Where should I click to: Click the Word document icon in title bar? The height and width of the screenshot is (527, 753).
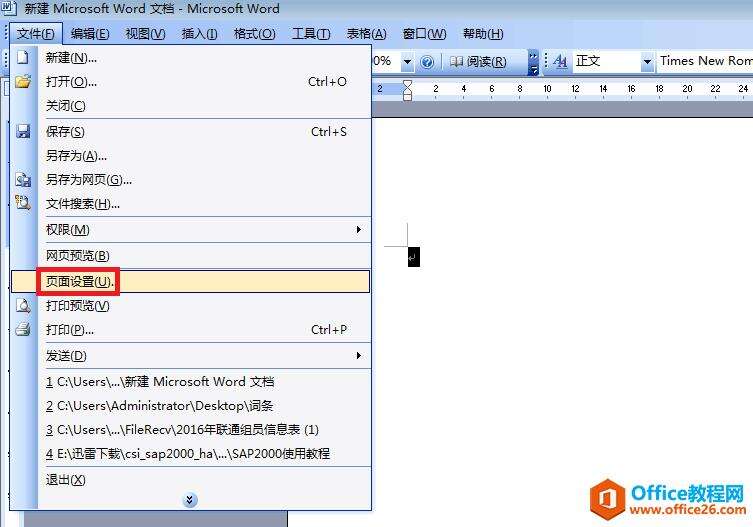[x=9, y=8]
